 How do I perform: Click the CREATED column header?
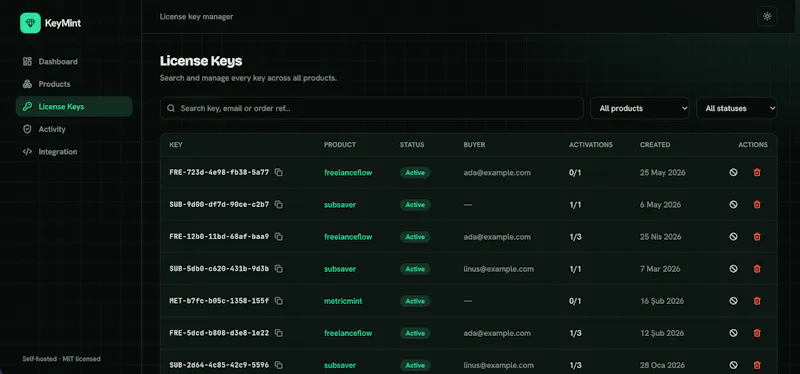[655, 145]
